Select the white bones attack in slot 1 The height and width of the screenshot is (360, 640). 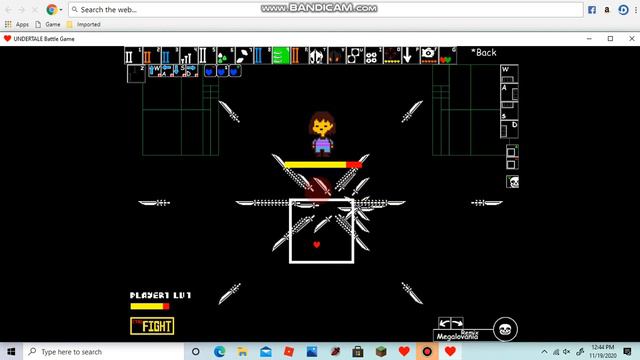coord(133,55)
